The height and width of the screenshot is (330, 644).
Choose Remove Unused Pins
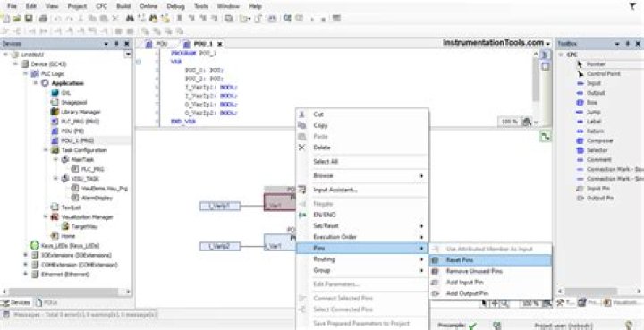pos(490,271)
